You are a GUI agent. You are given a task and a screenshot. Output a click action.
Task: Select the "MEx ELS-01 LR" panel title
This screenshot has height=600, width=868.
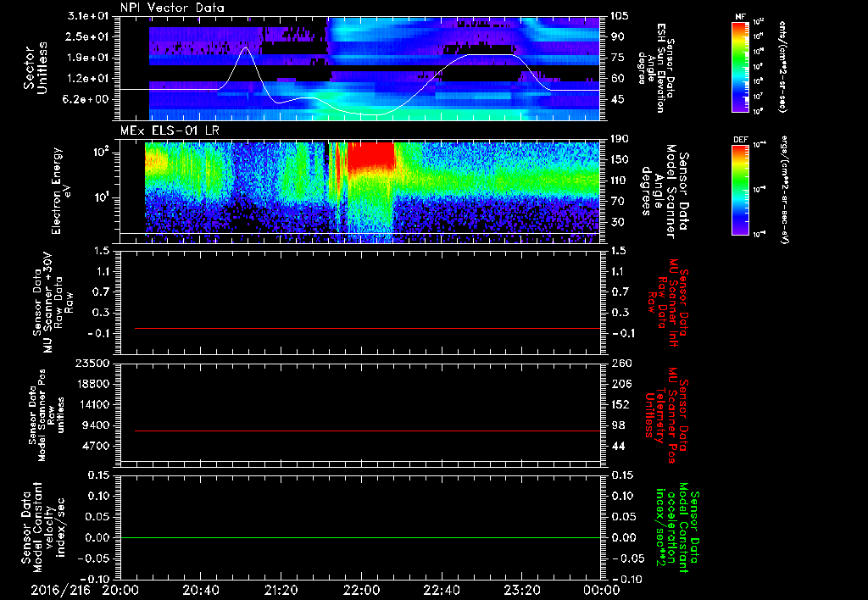170,131
